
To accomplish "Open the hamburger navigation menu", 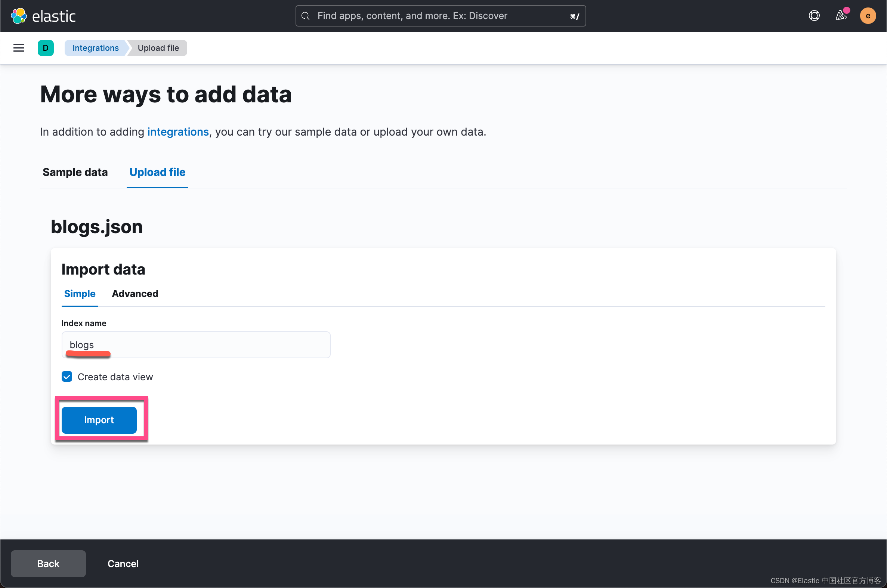I will [x=18, y=48].
